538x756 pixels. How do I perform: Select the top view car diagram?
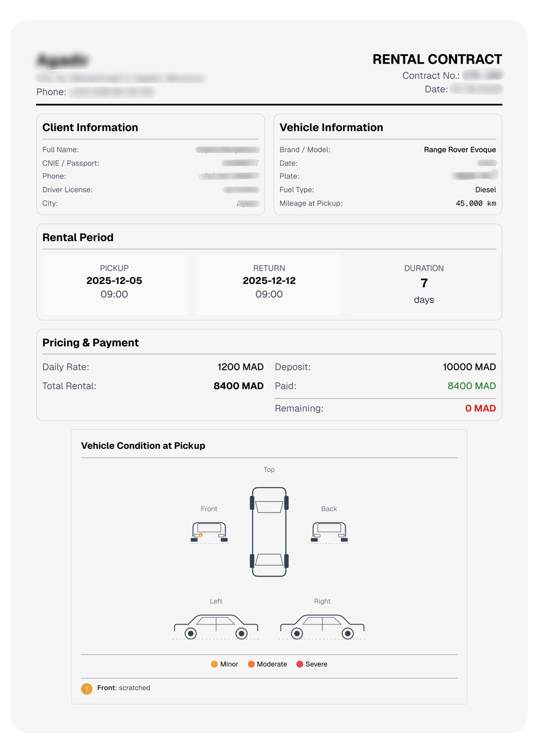point(269,532)
